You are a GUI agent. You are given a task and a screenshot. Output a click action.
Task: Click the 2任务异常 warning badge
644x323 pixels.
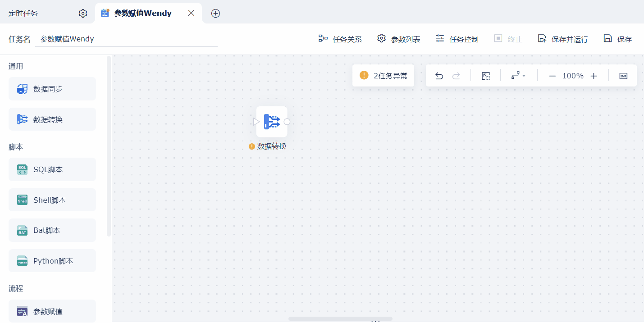coord(383,76)
